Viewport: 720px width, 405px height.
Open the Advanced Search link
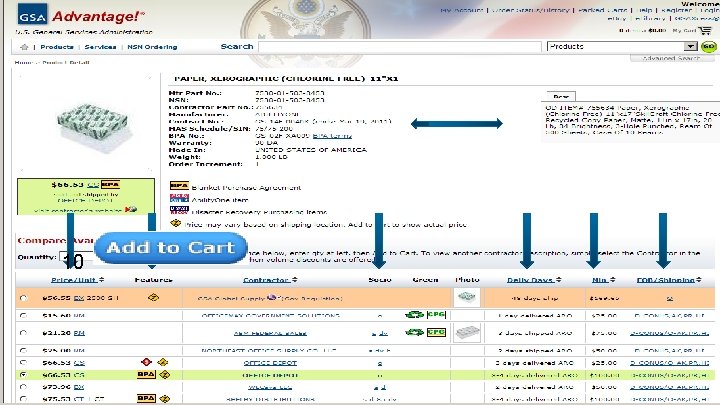click(x=671, y=58)
